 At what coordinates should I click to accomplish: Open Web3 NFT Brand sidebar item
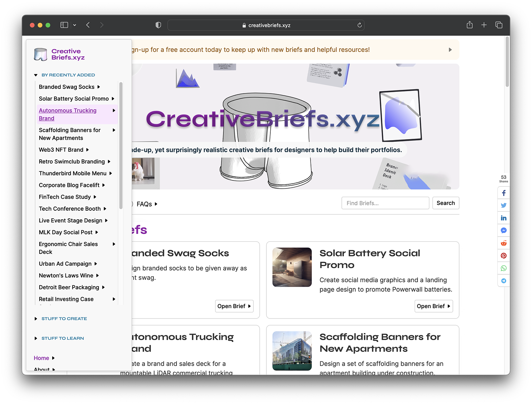tap(64, 150)
